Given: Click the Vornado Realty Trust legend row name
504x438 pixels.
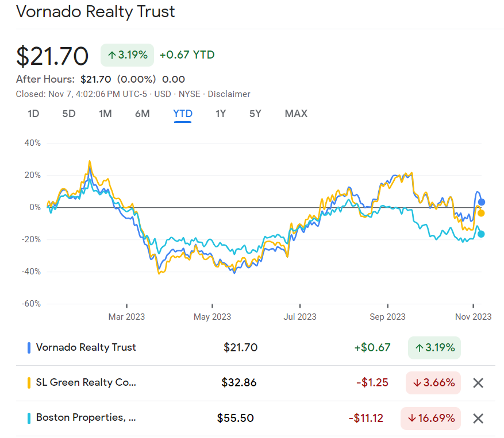Looking at the screenshot, I should [x=86, y=347].
